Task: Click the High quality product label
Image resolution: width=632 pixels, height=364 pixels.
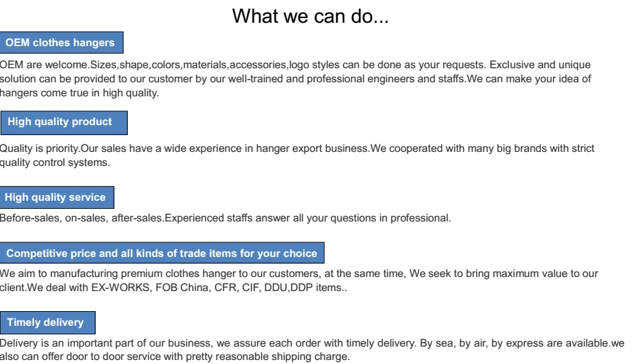Action: tap(60, 122)
